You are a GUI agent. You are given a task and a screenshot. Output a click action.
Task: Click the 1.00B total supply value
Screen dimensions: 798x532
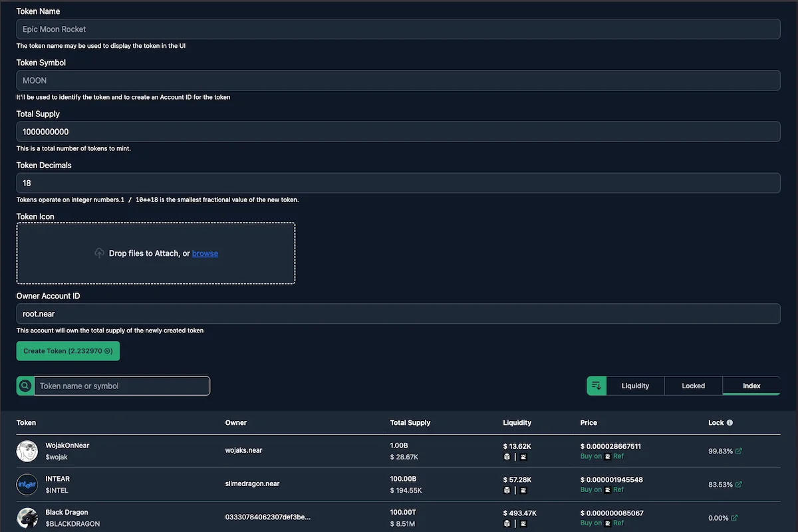click(x=400, y=446)
